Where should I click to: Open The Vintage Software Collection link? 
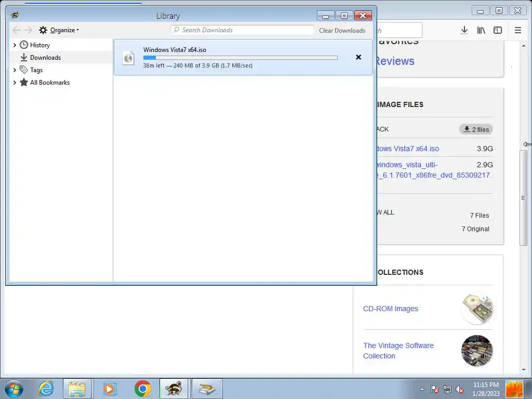point(398,351)
